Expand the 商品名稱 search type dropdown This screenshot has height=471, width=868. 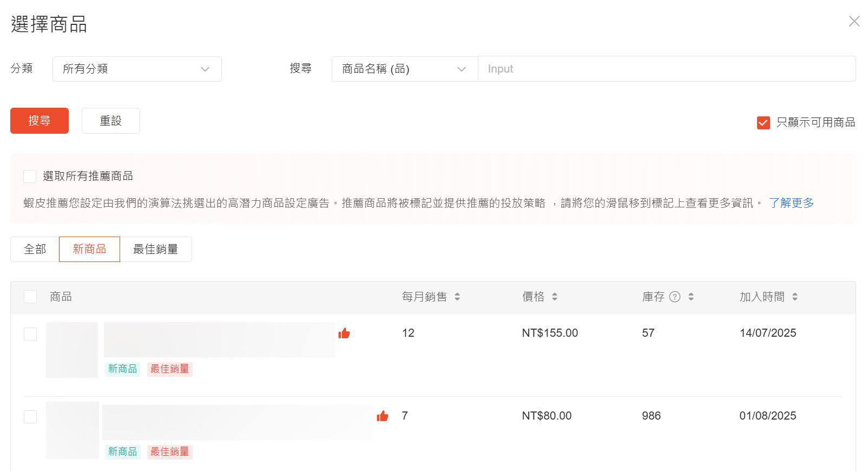[x=404, y=69]
